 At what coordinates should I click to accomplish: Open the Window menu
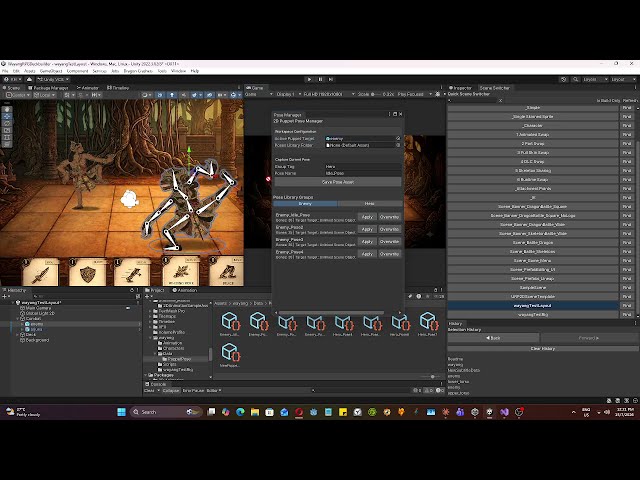coord(178,71)
